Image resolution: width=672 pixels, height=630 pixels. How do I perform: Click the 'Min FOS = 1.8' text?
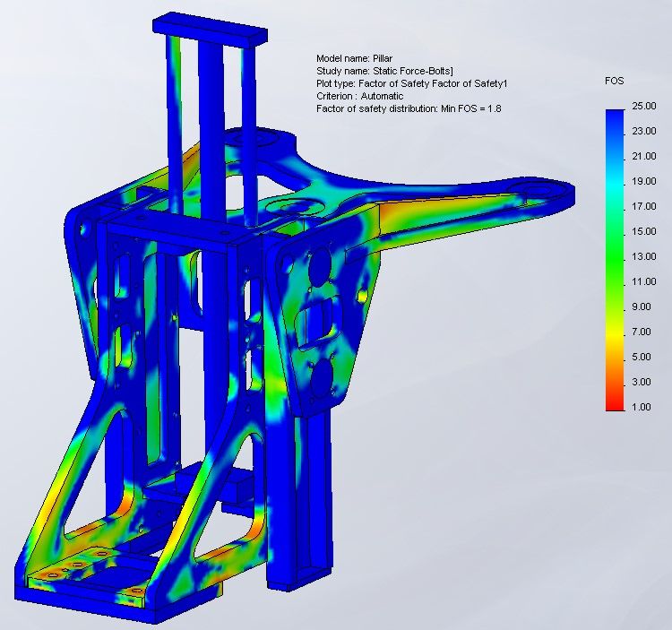pyautogui.click(x=473, y=108)
